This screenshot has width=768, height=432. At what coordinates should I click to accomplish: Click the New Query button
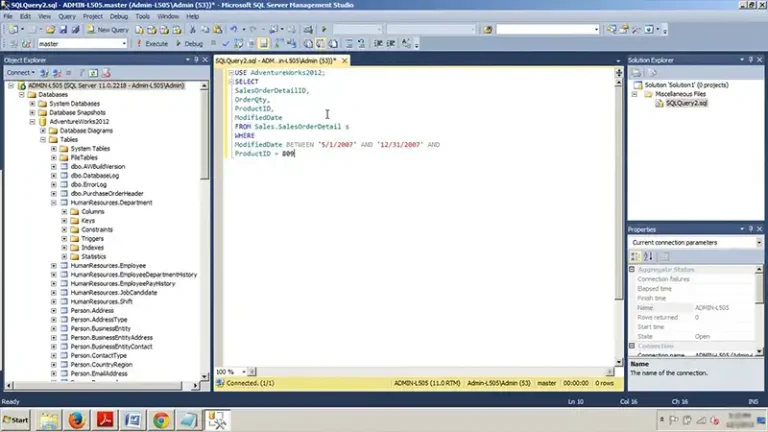point(108,30)
